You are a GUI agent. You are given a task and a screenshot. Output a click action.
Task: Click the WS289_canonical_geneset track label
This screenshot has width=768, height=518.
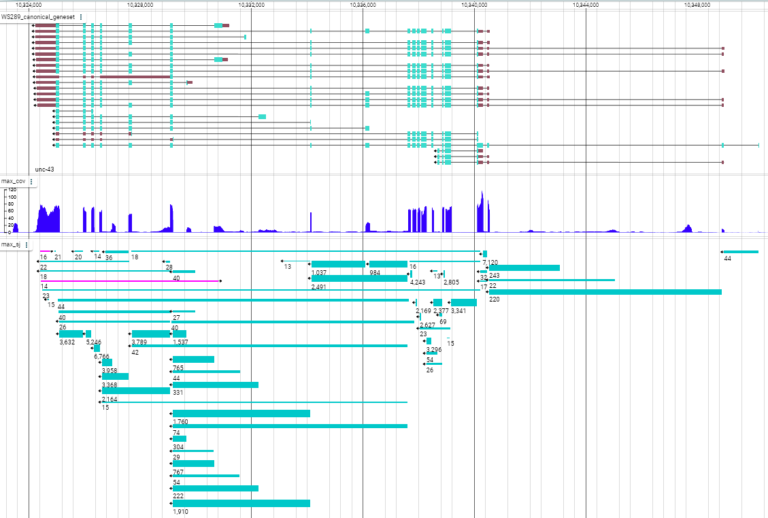pyautogui.click(x=38, y=17)
